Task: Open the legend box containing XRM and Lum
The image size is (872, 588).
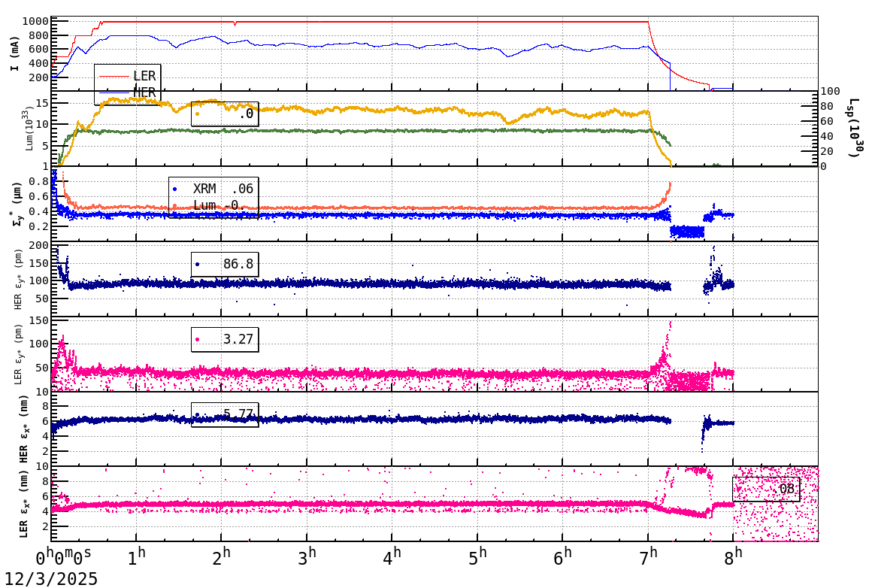Action: pyautogui.click(x=214, y=197)
